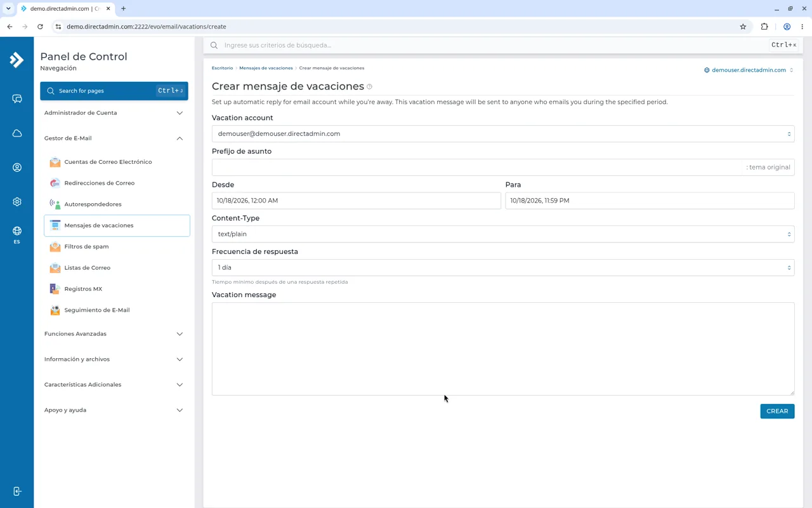Image resolution: width=812 pixels, height=508 pixels.
Task: Open the Vacation account dropdown
Action: [503, 134]
